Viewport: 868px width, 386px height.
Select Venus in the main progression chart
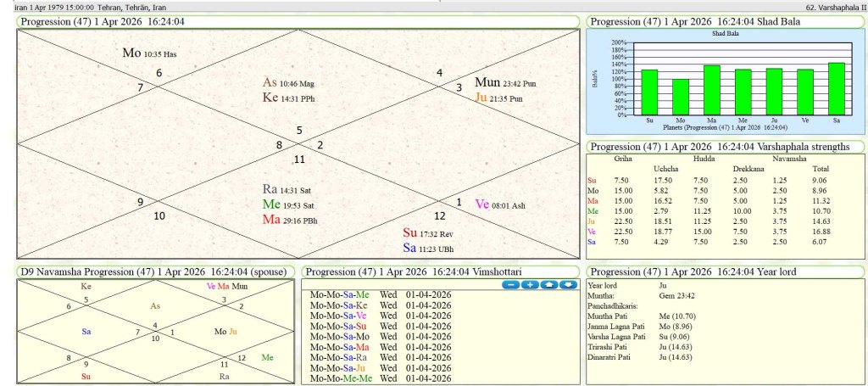(x=482, y=204)
